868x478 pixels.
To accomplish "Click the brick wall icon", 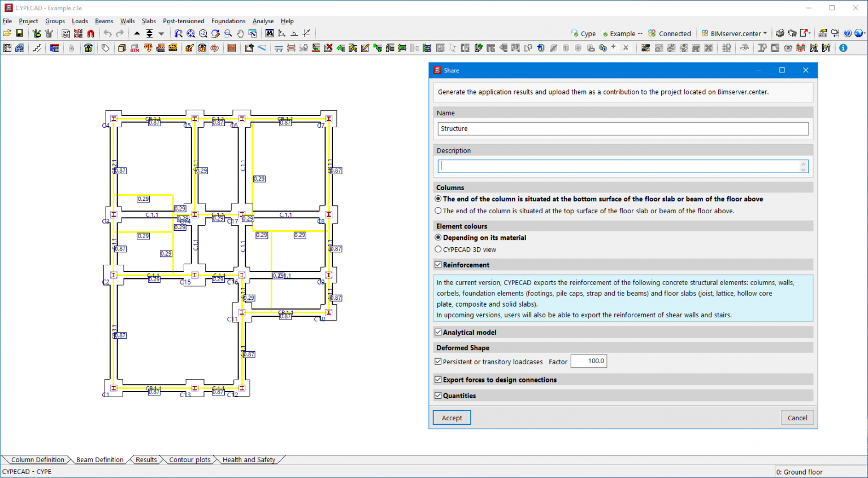I will 231,48.
